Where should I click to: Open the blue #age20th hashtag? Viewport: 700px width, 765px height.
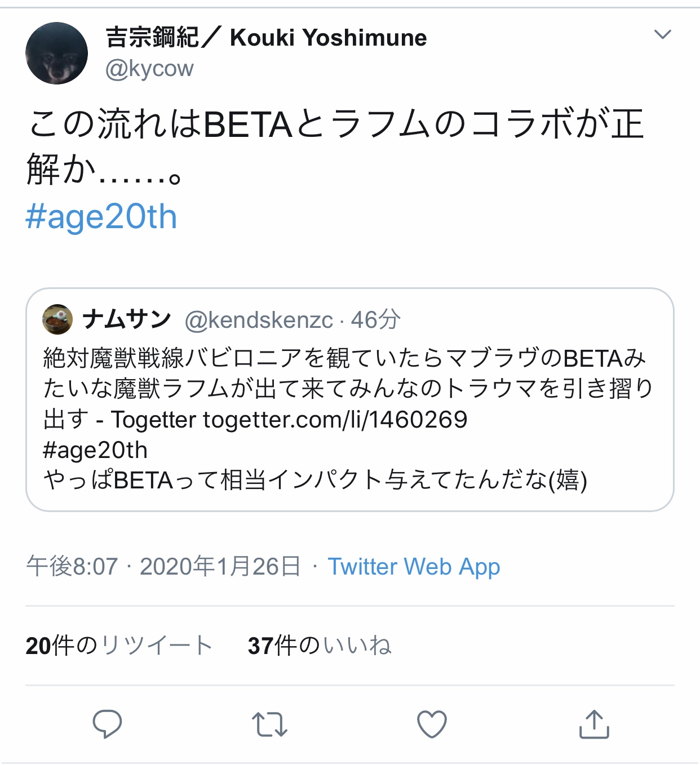(x=101, y=217)
